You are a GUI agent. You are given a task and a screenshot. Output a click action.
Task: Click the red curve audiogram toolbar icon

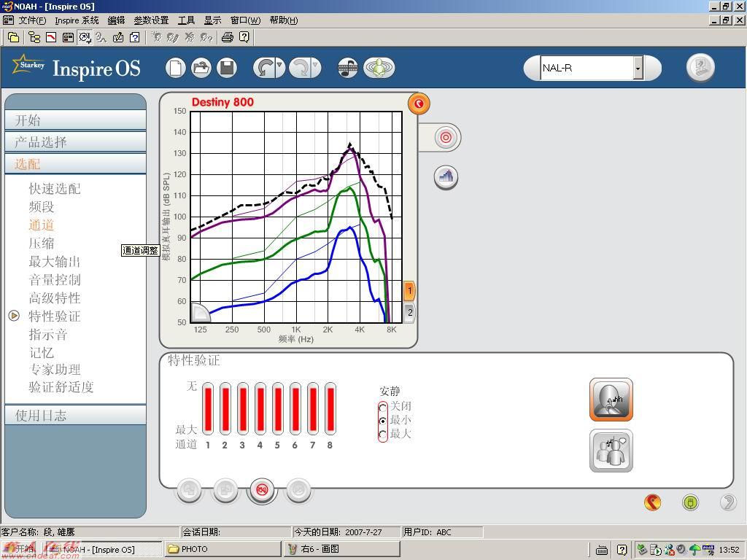pyautogui.click(x=51, y=37)
